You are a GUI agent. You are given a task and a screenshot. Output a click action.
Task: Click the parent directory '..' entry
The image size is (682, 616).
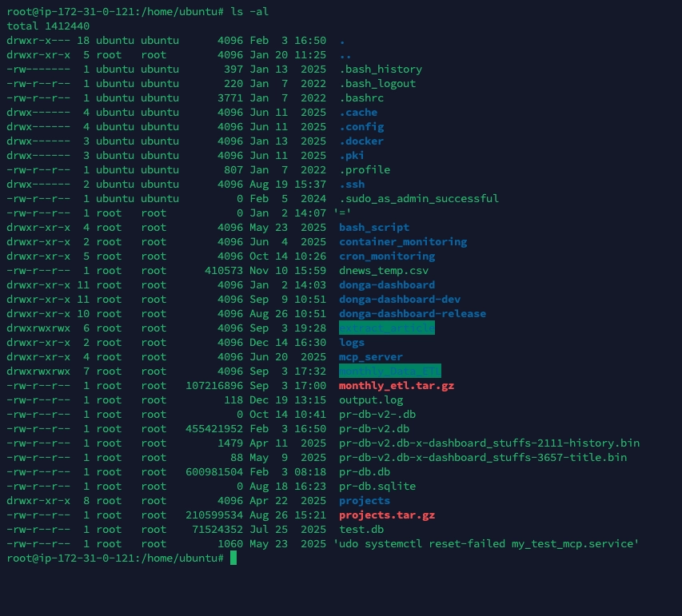345,55
